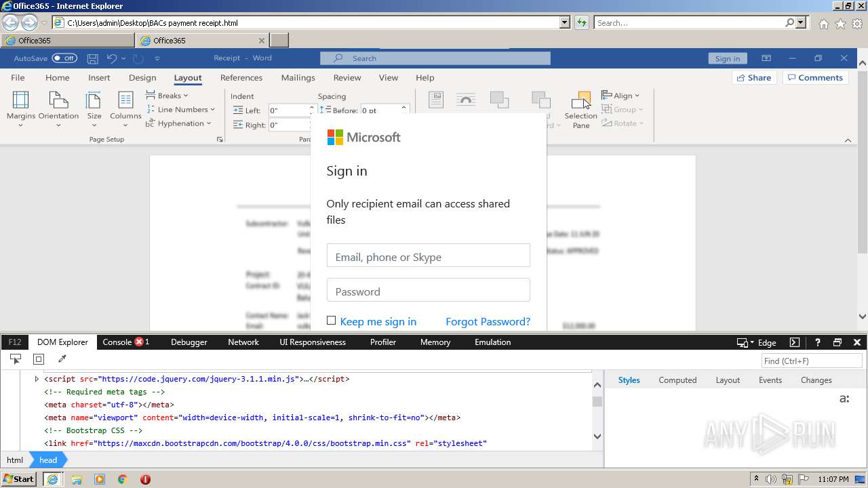868x488 pixels.
Task: Click the Comments button
Action: coord(816,77)
